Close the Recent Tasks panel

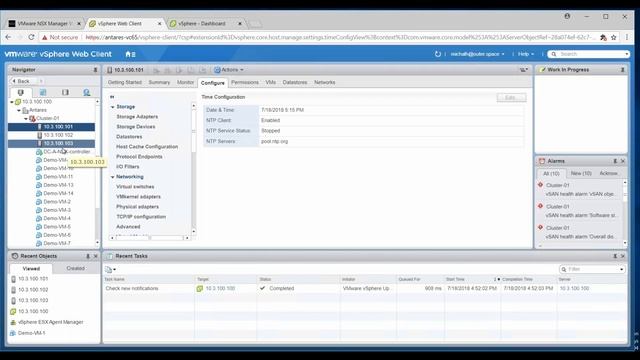623,256
